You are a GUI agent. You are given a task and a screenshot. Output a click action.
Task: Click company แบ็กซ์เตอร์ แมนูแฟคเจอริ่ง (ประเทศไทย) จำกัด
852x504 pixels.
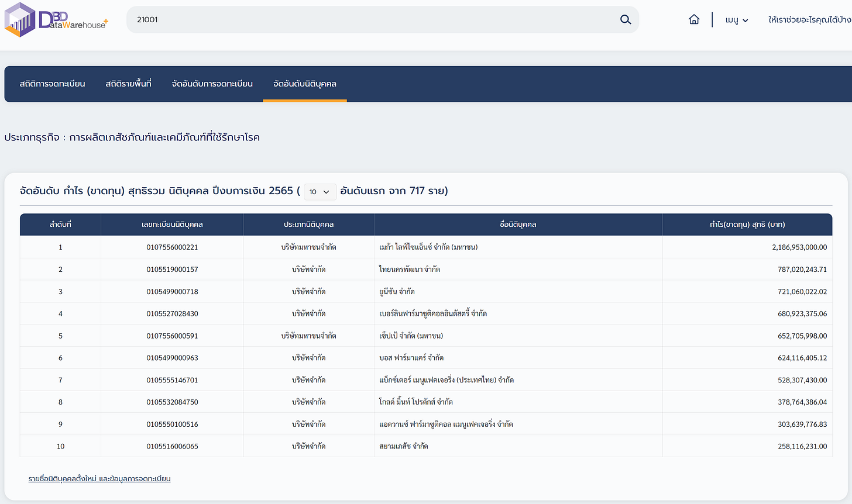coord(446,380)
